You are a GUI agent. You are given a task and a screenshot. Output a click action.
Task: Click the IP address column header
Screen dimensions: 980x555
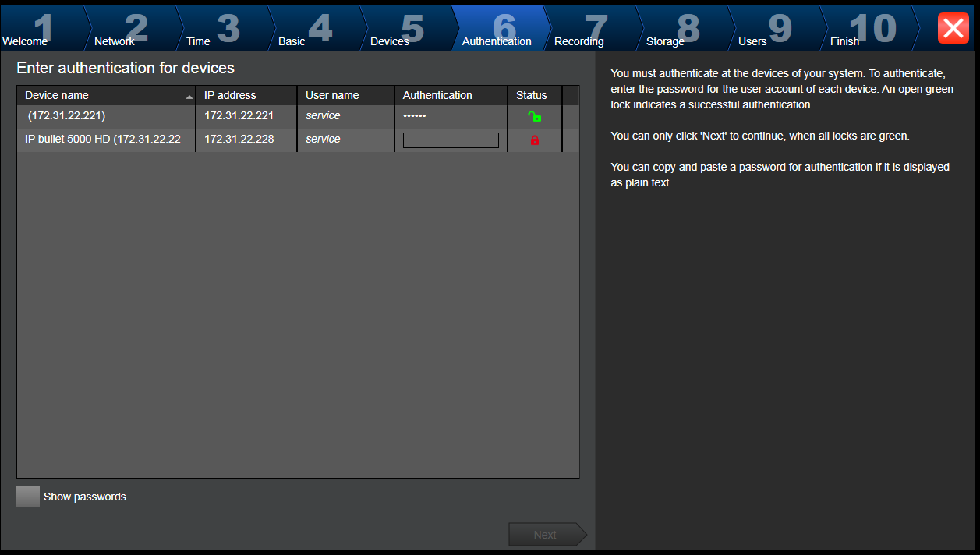(x=246, y=95)
